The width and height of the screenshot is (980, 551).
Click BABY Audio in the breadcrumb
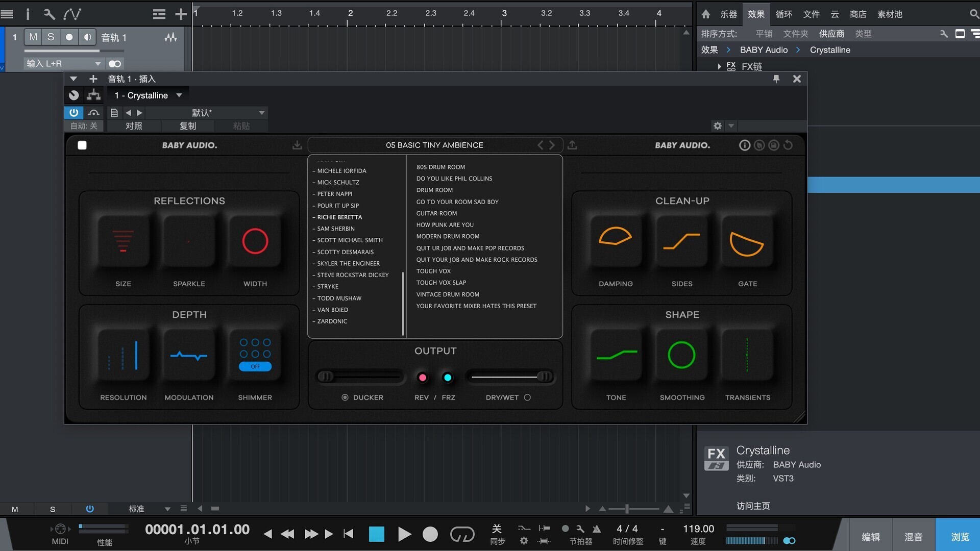tap(764, 49)
